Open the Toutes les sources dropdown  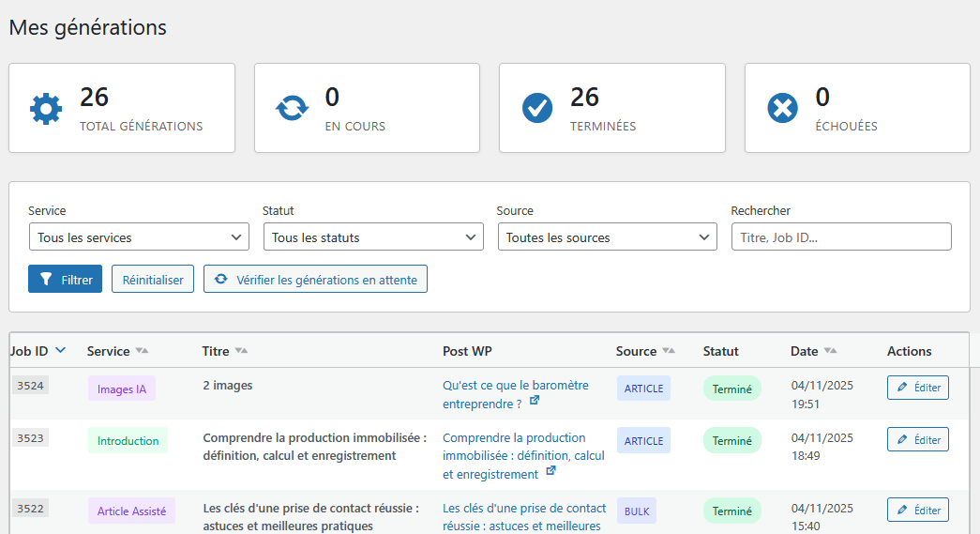(607, 237)
